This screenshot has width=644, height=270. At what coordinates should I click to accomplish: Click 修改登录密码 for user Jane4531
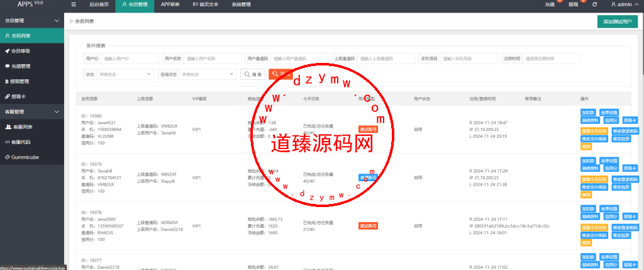625,131
